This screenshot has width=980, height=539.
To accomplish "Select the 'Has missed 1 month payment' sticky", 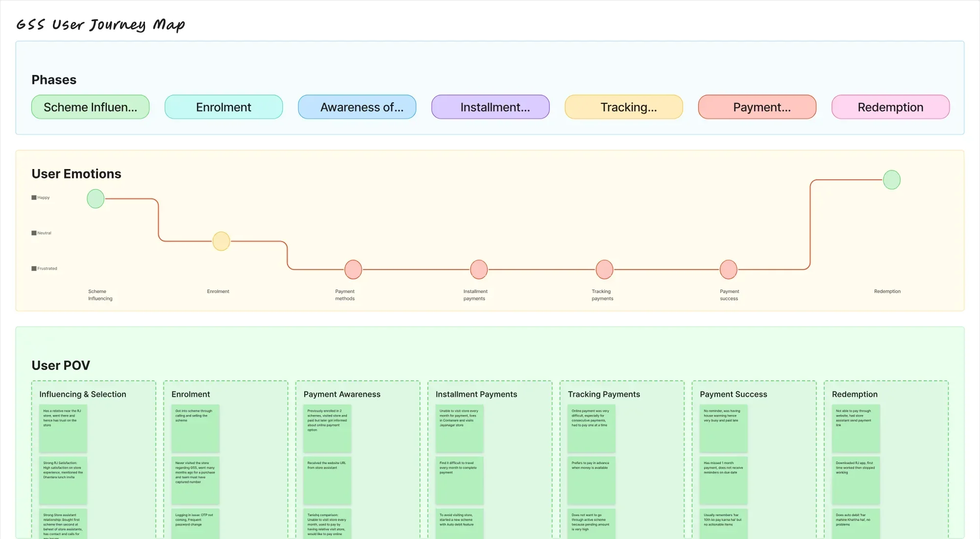I will (x=724, y=481).
